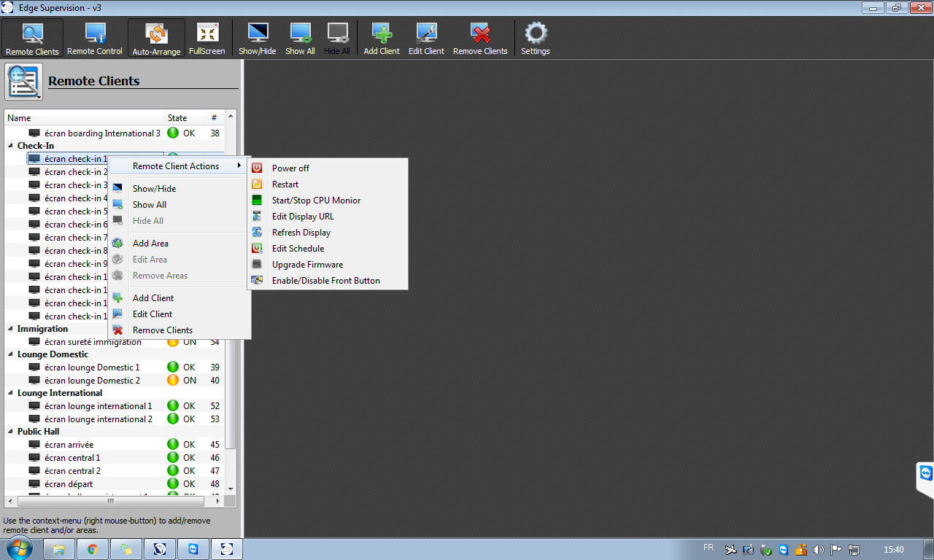
Task: Select Power off in the submenu
Action: pos(290,168)
